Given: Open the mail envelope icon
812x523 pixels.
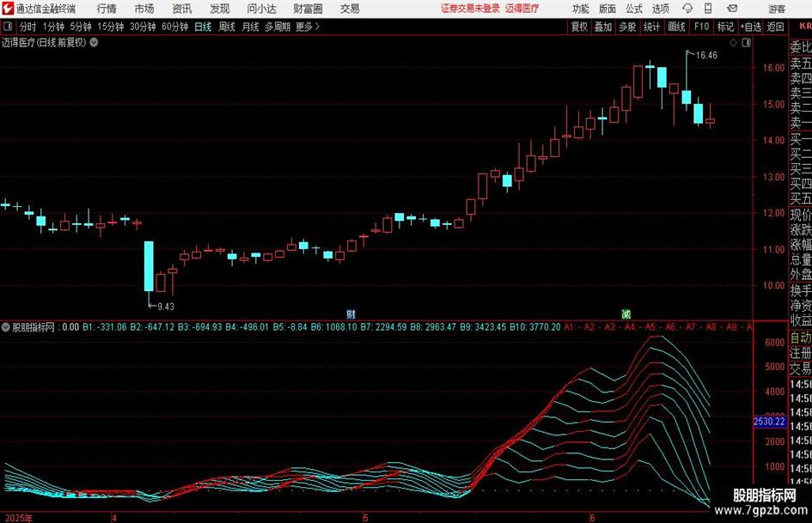Looking at the screenshot, I should click(x=732, y=9).
